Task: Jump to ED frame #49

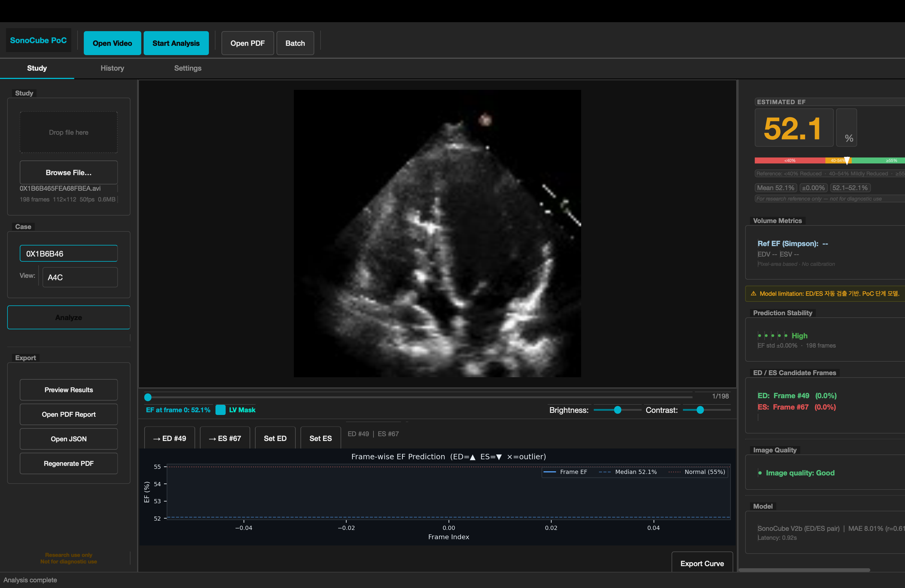Action: click(x=170, y=438)
